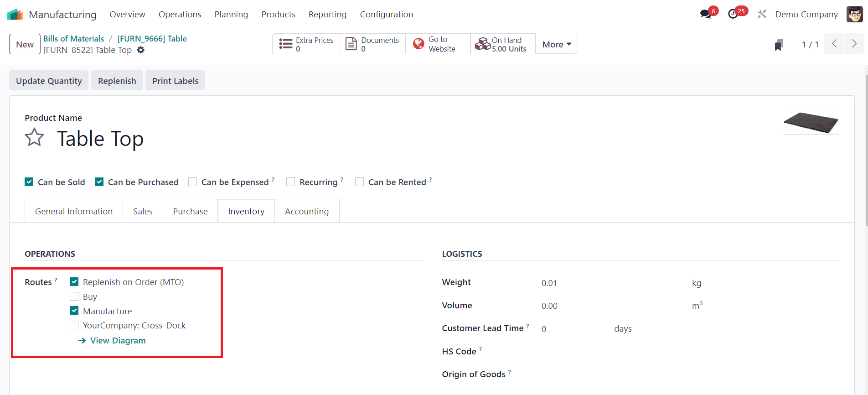Check the Buy route checkbox
The image size is (868, 395).
tap(74, 296)
